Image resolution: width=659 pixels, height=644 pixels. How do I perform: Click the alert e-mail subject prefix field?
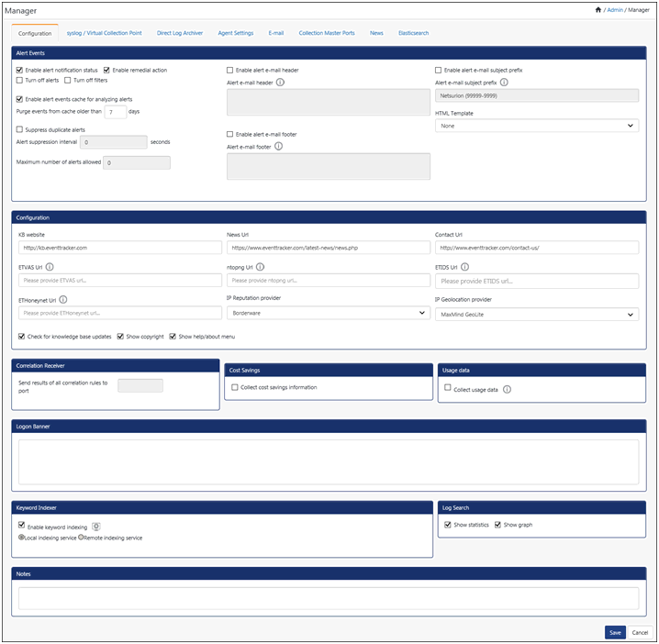click(x=537, y=95)
